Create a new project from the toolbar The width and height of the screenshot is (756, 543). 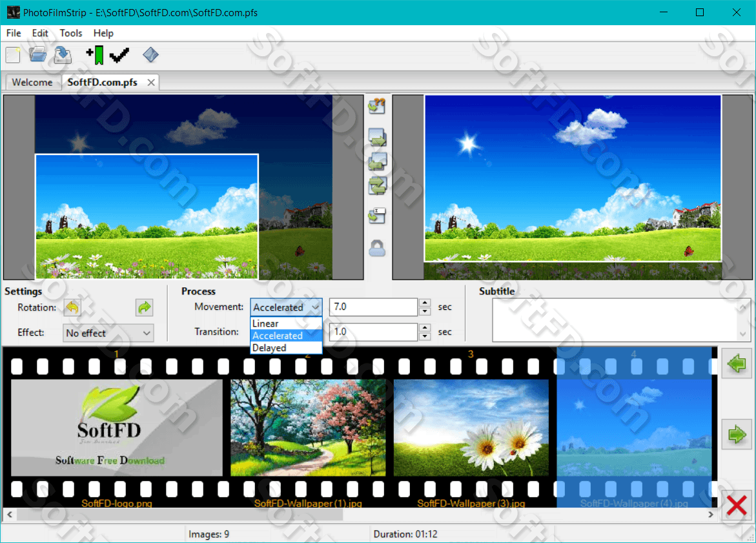[13, 55]
